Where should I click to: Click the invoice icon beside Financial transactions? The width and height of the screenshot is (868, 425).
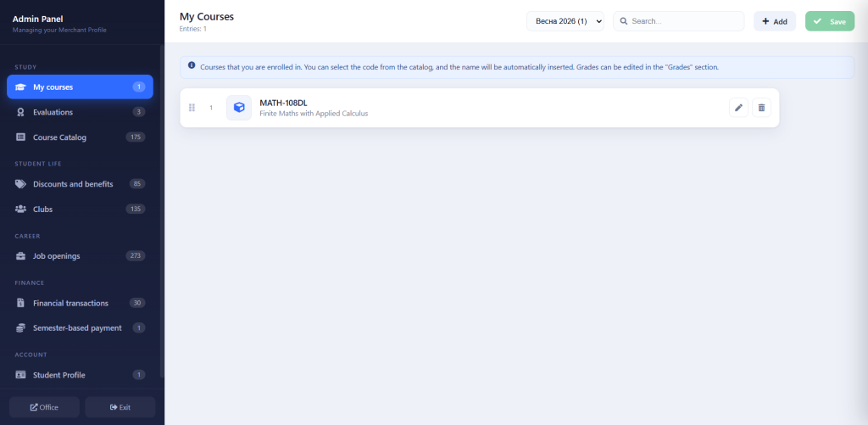pos(20,303)
